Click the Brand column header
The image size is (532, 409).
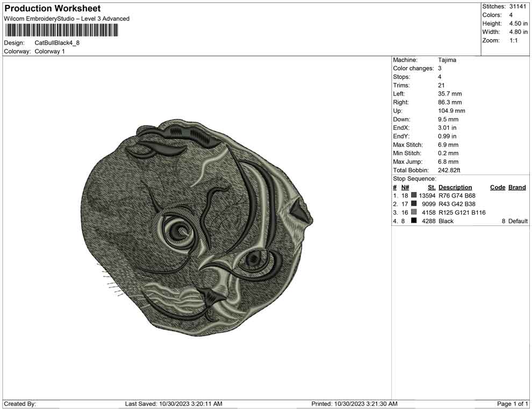point(517,187)
